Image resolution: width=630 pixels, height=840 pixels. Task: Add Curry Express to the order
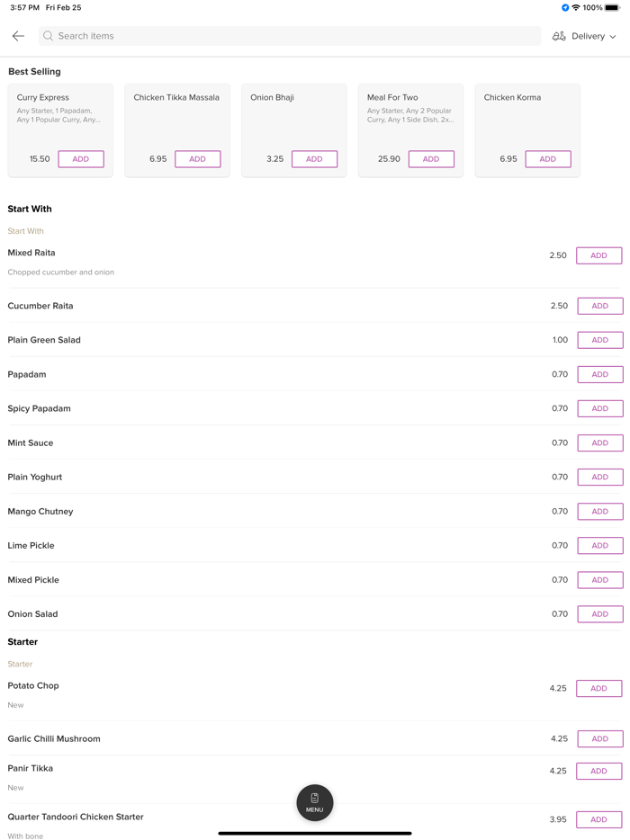point(81,159)
